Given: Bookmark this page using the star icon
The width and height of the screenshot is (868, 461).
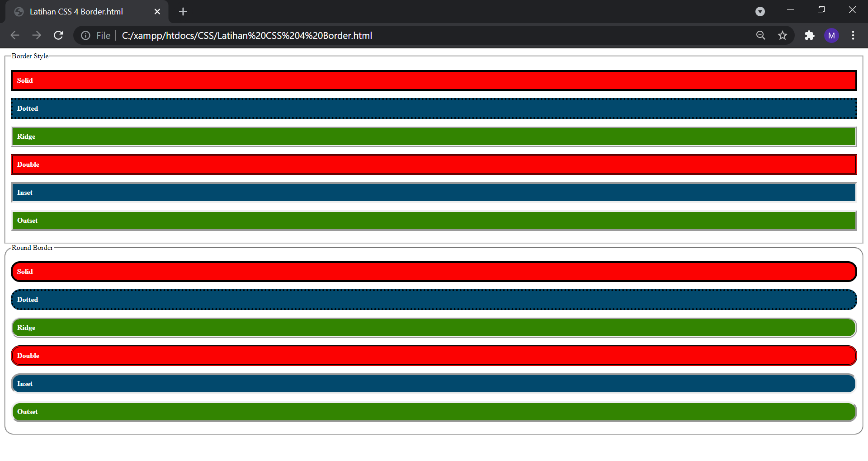Looking at the screenshot, I should point(783,35).
